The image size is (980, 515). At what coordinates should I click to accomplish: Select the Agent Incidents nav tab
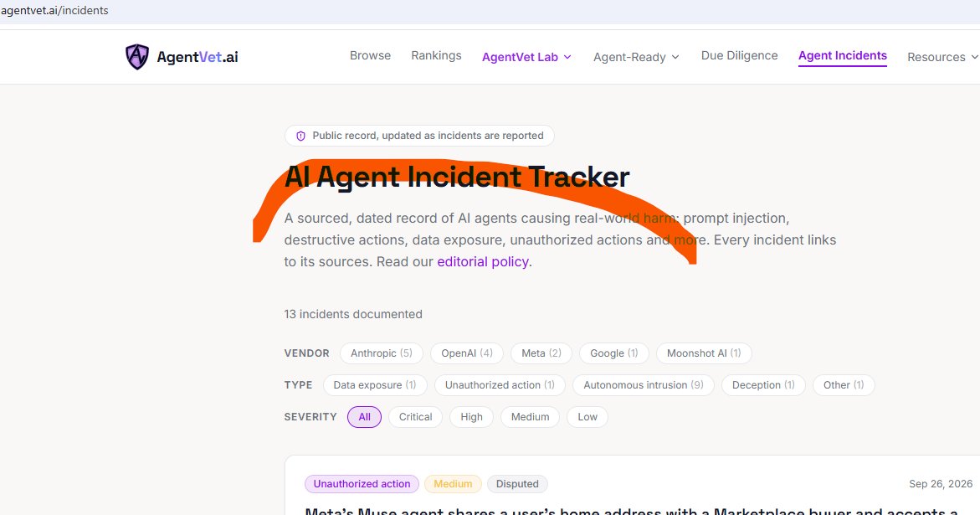(843, 55)
